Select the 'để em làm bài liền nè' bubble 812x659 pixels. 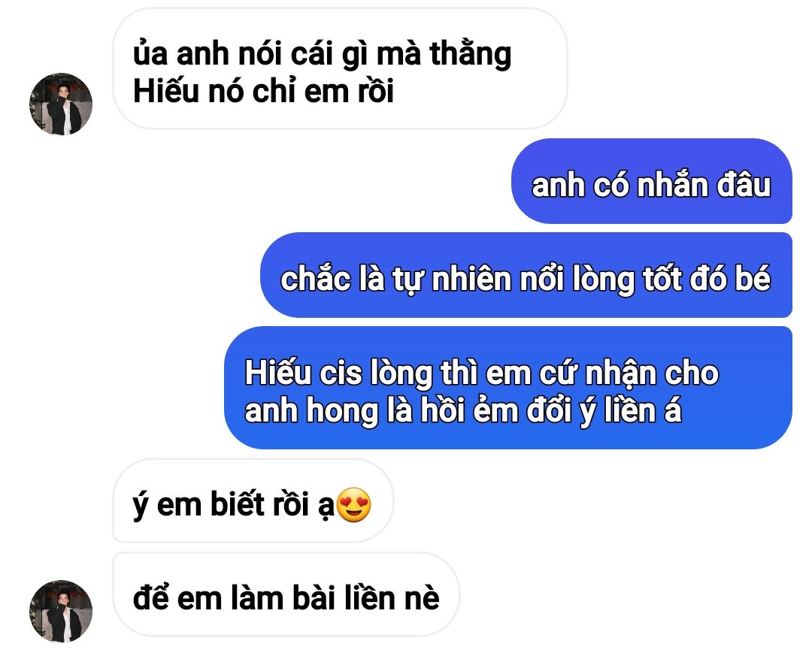pos(286,594)
